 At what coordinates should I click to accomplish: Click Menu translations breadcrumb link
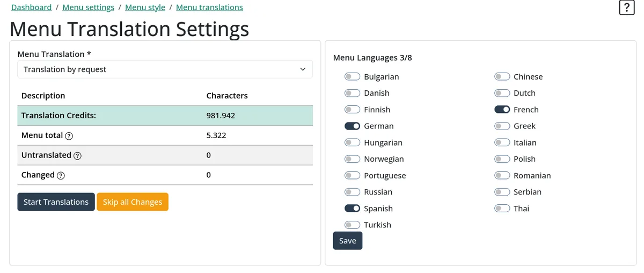(x=209, y=8)
